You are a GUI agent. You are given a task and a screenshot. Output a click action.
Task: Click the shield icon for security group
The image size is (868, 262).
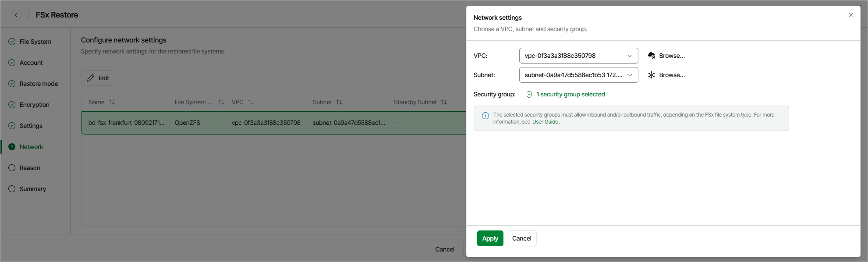coord(529,94)
